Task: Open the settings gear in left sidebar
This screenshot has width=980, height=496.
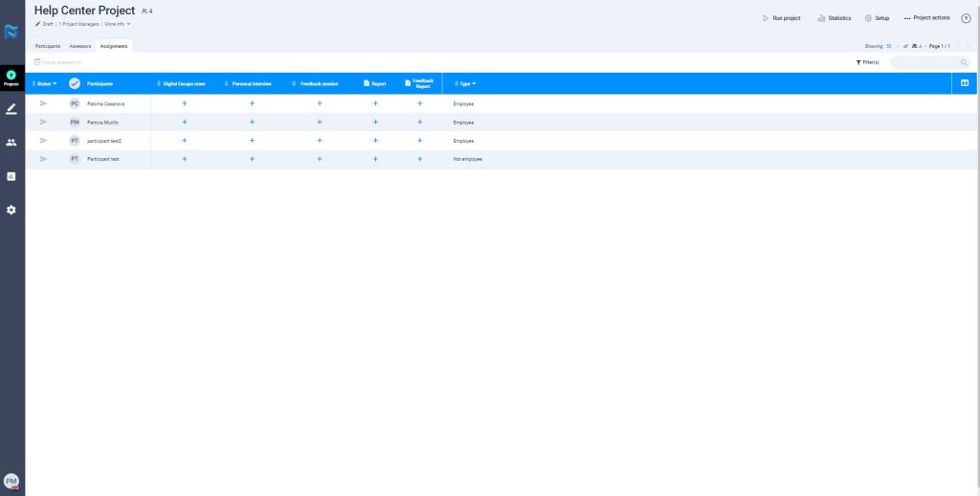Action: tap(11, 210)
